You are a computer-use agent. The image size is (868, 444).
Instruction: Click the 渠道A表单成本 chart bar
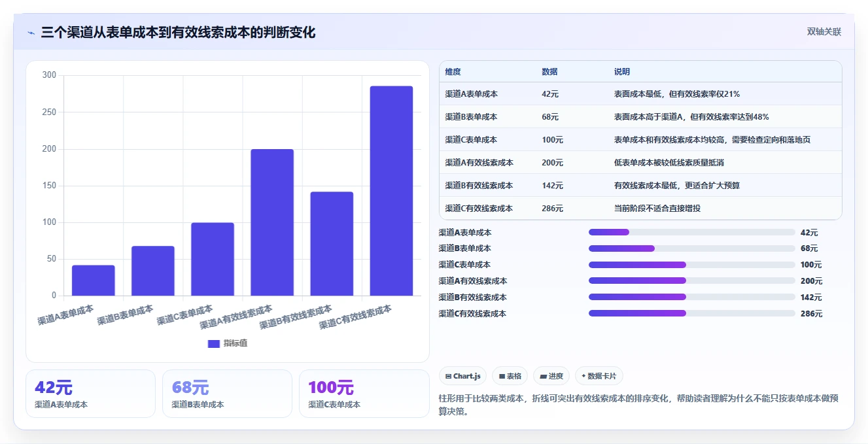coord(94,281)
